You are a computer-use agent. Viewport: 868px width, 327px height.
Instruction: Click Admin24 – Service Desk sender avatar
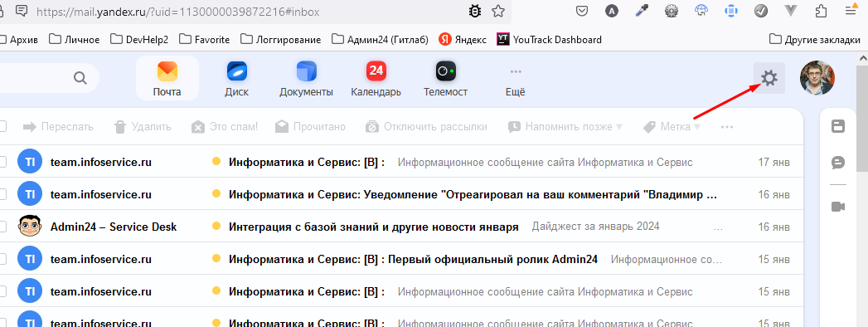(x=29, y=226)
